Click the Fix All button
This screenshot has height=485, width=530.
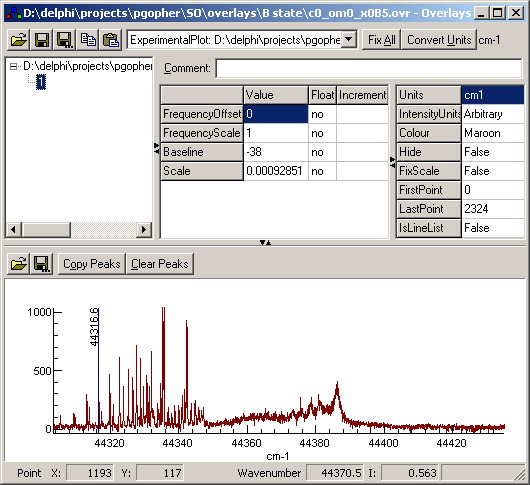click(382, 40)
